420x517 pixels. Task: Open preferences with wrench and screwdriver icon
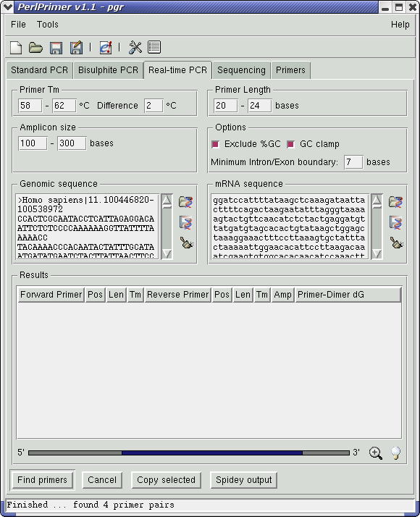(135, 48)
